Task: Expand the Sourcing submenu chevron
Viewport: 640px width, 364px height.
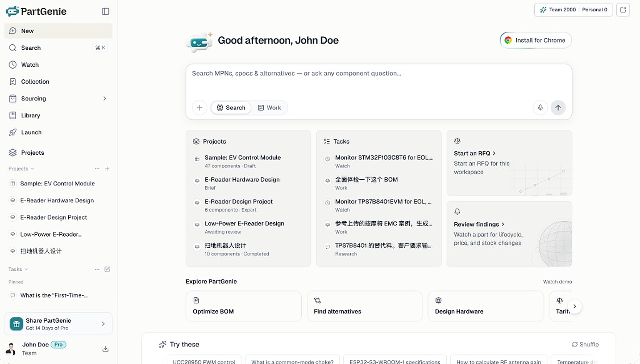Action: [104, 99]
